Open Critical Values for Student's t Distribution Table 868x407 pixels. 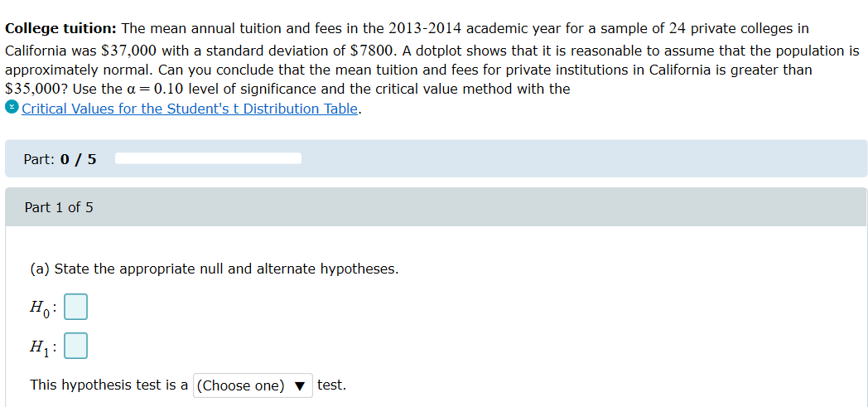coord(190,109)
